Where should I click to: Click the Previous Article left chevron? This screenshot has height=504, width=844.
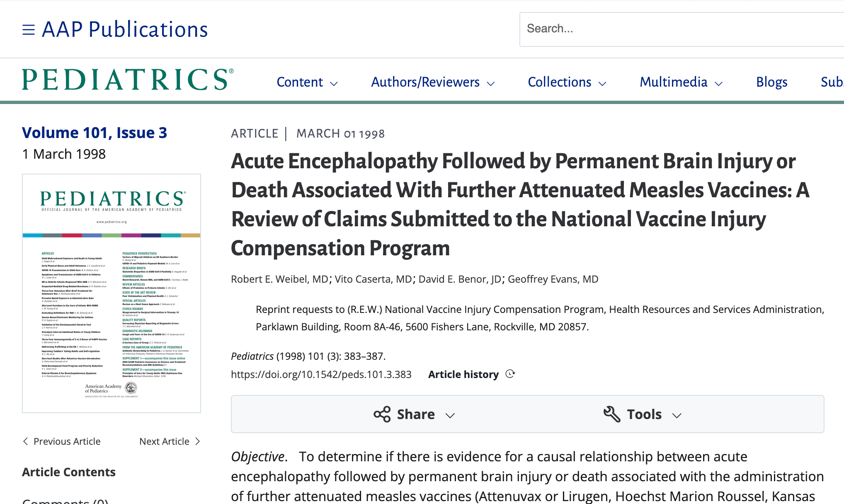coord(26,441)
